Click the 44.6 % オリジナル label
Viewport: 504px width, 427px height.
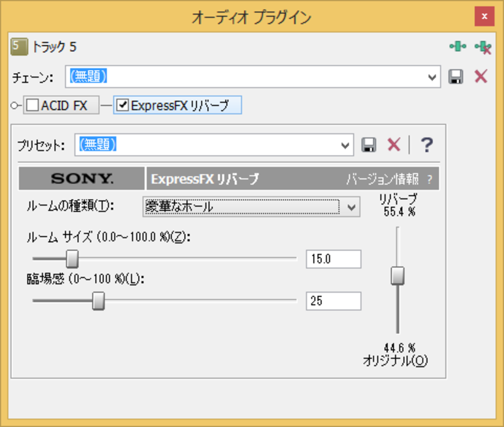click(396, 354)
